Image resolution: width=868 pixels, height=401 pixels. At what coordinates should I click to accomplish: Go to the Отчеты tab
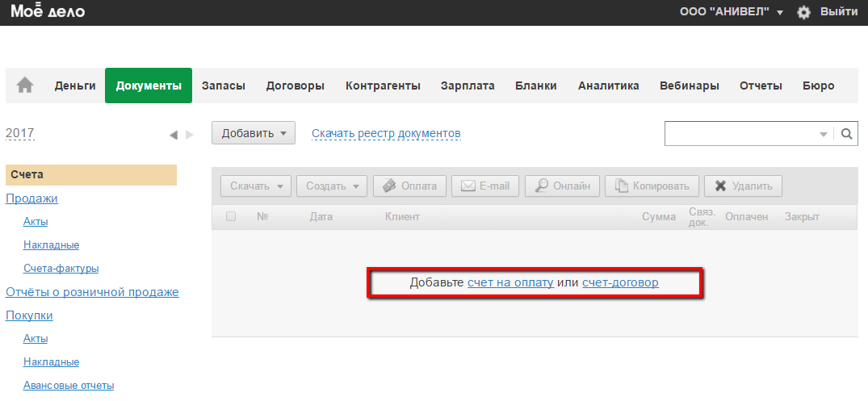tap(761, 86)
